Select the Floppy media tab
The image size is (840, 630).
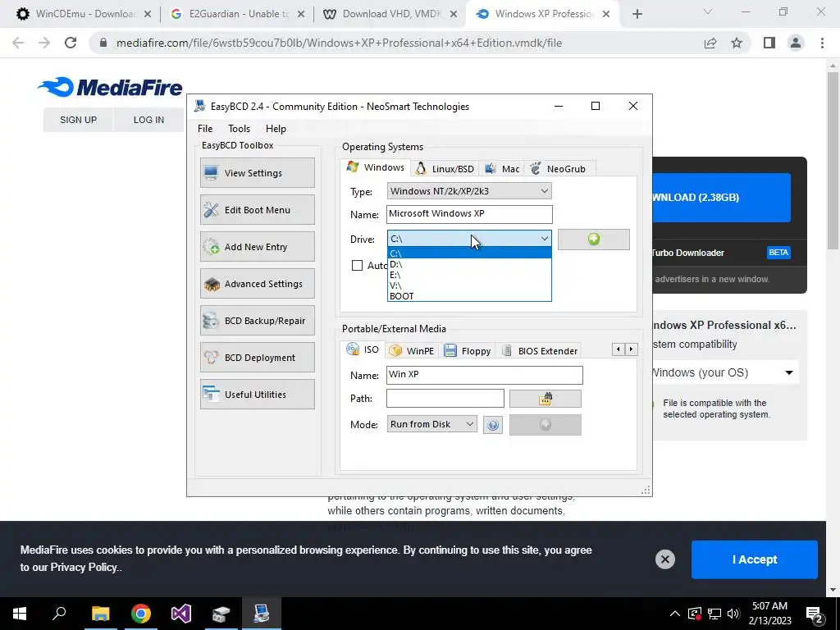(468, 351)
